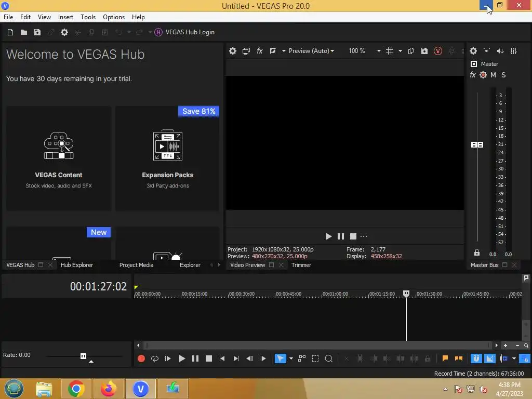Open more preview transport options ellipsis
Screen dimensions: 532x399
click(364, 236)
